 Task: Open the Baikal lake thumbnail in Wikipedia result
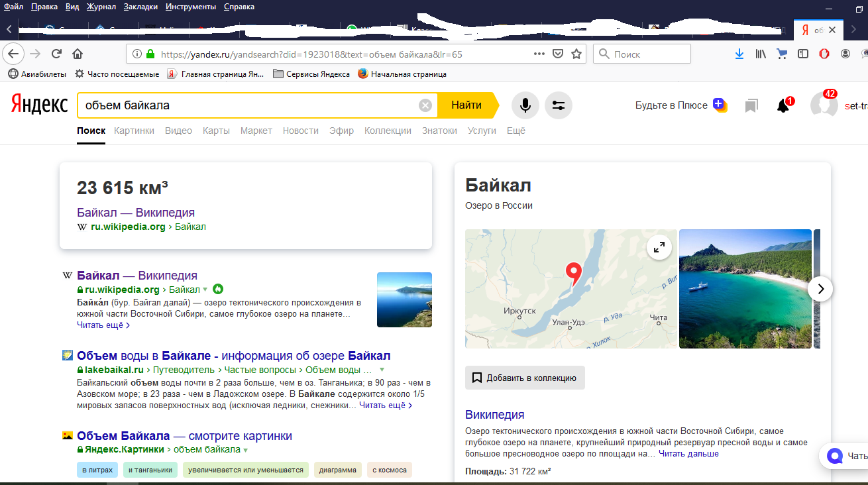404,299
